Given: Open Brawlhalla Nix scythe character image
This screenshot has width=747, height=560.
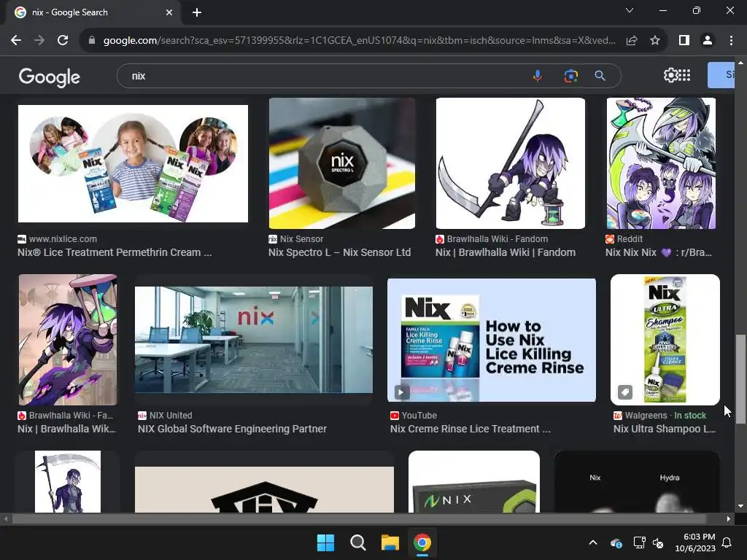Looking at the screenshot, I should tap(510, 163).
